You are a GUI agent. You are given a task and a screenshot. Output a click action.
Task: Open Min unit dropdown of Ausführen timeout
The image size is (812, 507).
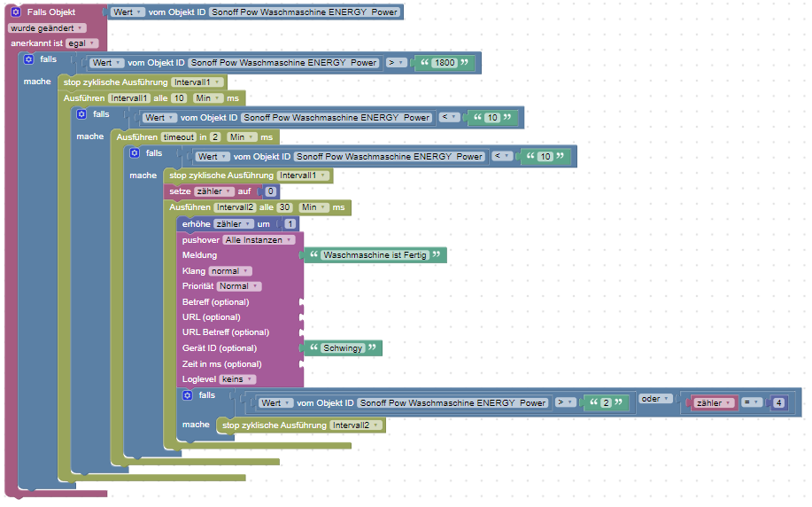tap(242, 136)
